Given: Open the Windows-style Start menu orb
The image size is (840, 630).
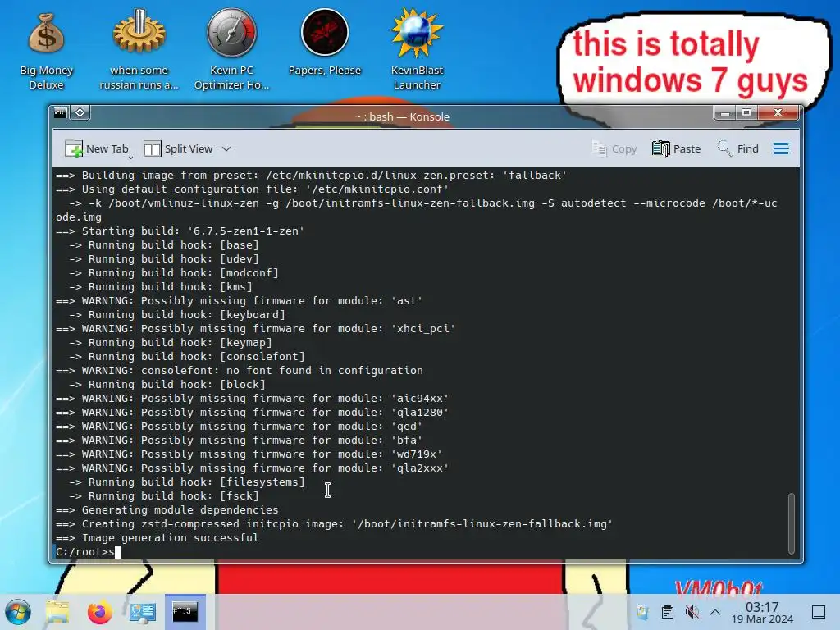Looking at the screenshot, I should click(x=18, y=612).
